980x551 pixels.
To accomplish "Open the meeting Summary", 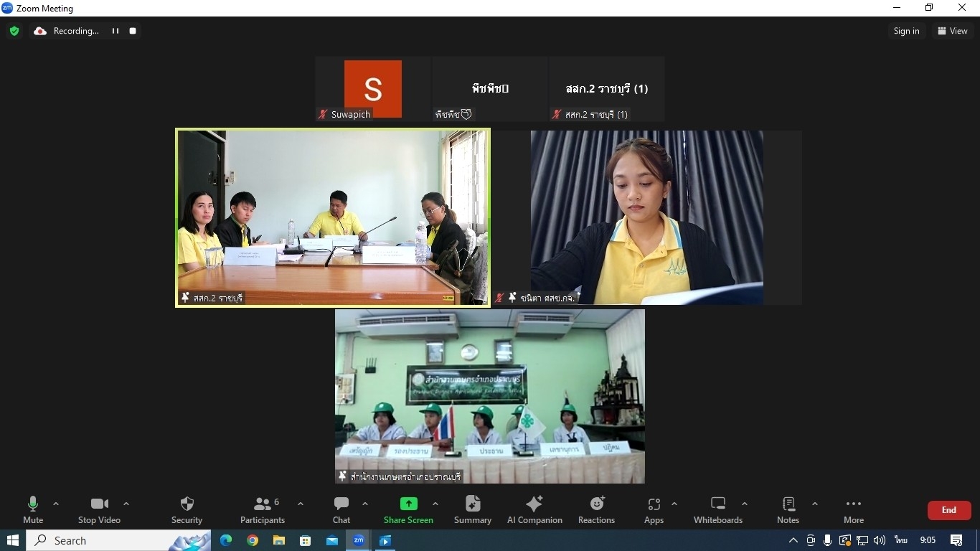I will pos(473,509).
